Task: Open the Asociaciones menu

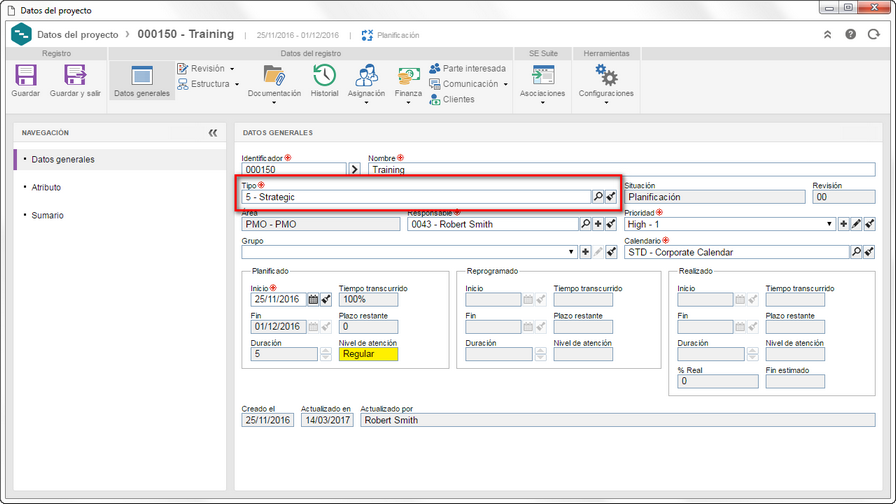Action: tap(542, 83)
